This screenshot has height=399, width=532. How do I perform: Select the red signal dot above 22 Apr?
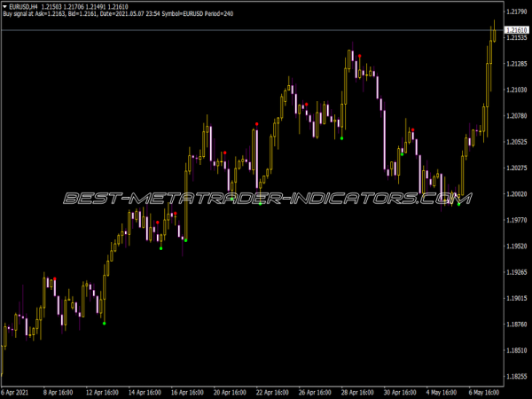257,124
